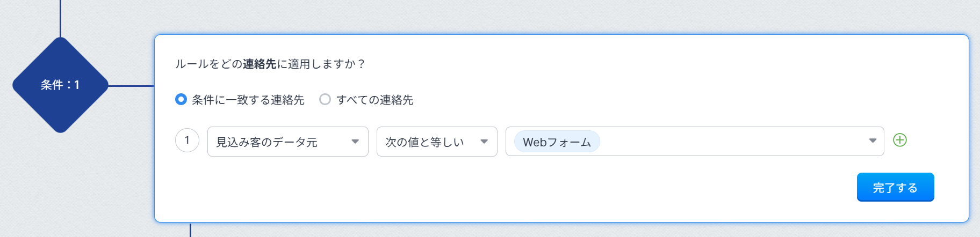
Task: Click the 条件に一致する連絡先 label text
Action: [248, 100]
